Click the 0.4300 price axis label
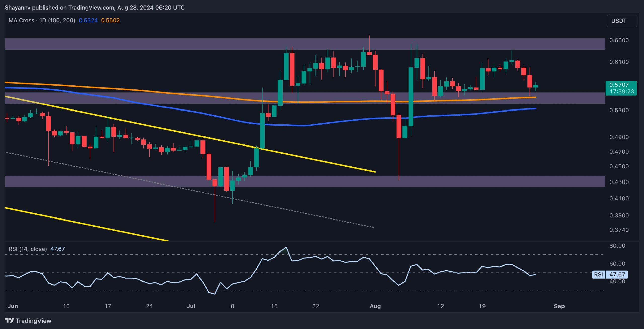This screenshot has height=329, width=644. [619, 182]
